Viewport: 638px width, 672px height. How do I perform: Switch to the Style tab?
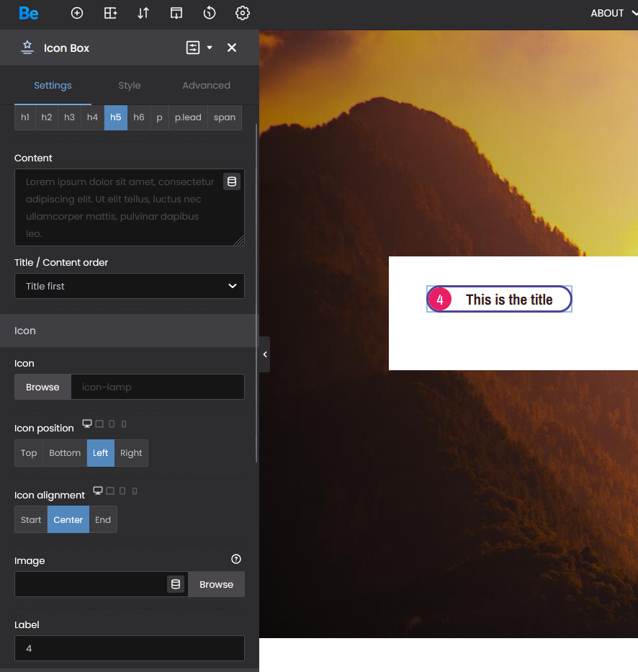pyautogui.click(x=130, y=85)
